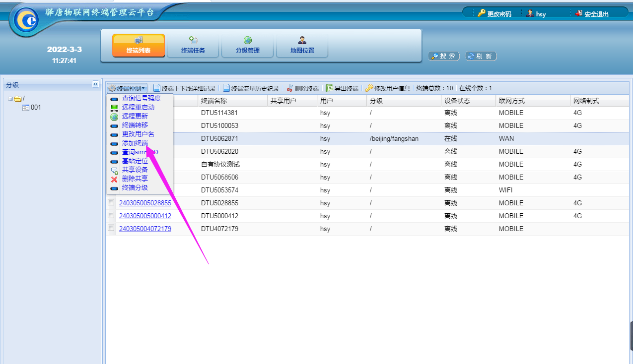Click the WIFI connection cell
This screenshot has height=364, width=633.
click(x=506, y=190)
